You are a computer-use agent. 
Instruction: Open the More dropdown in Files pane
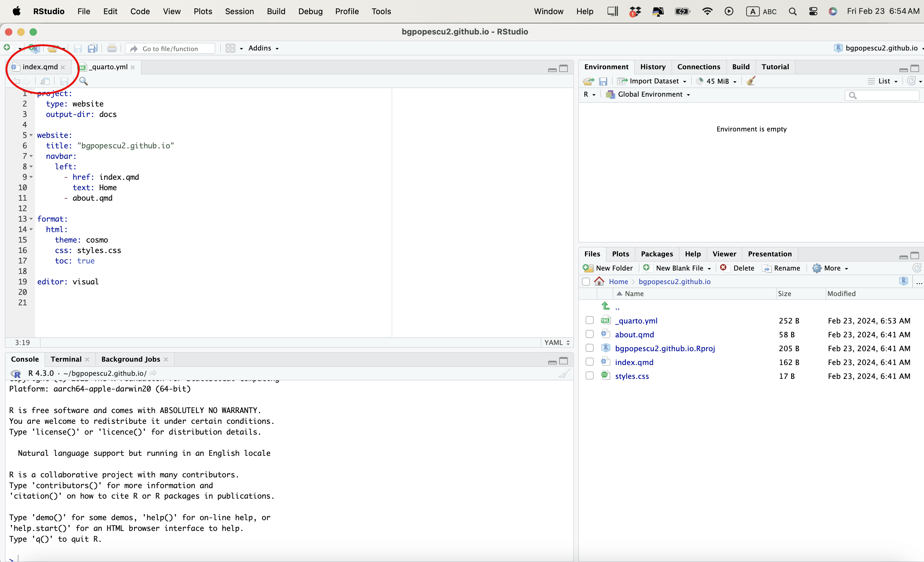coord(830,268)
